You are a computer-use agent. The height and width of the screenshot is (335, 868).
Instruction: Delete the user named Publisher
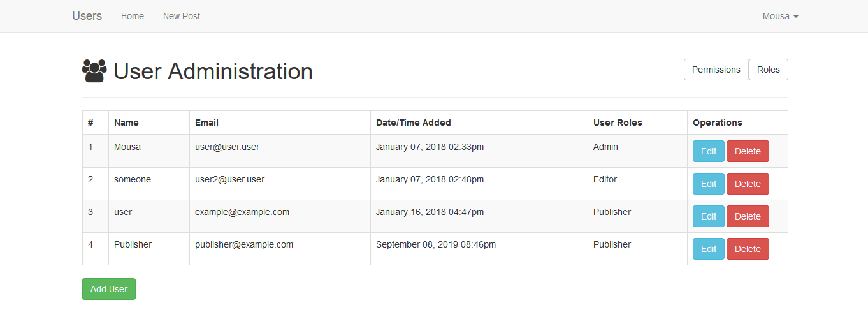point(748,249)
